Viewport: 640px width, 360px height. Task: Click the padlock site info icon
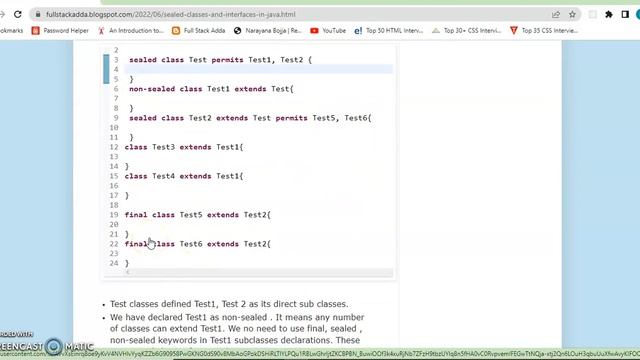(38, 14)
